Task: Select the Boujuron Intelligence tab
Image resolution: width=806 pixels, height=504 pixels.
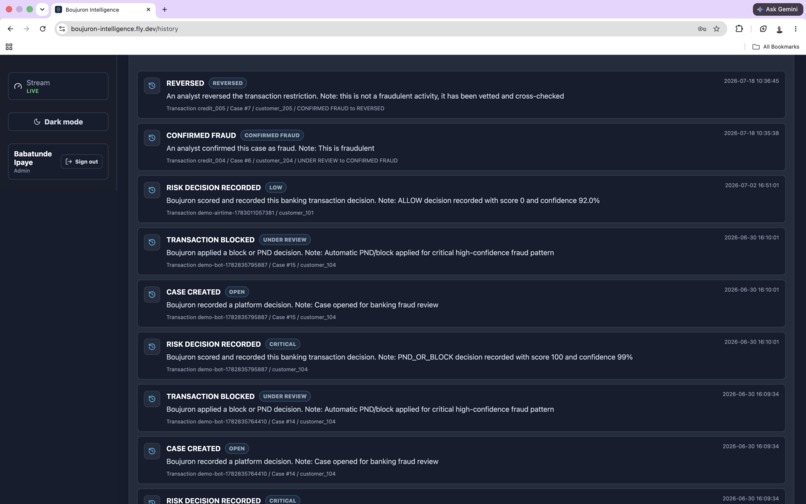Action: click(x=103, y=9)
